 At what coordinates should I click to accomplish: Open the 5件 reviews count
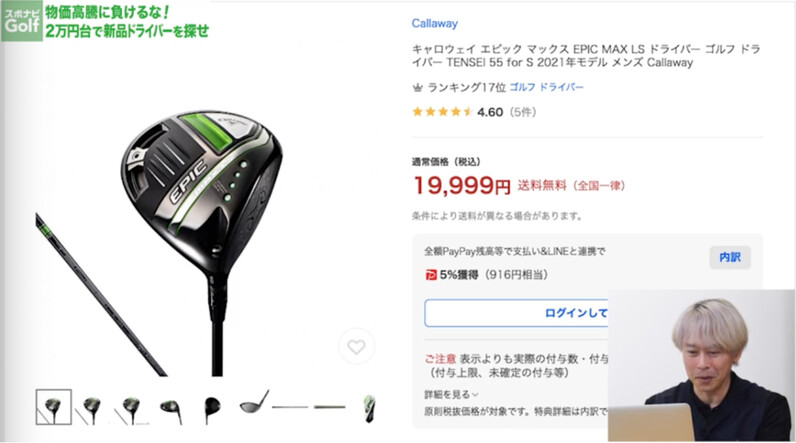pos(523,112)
